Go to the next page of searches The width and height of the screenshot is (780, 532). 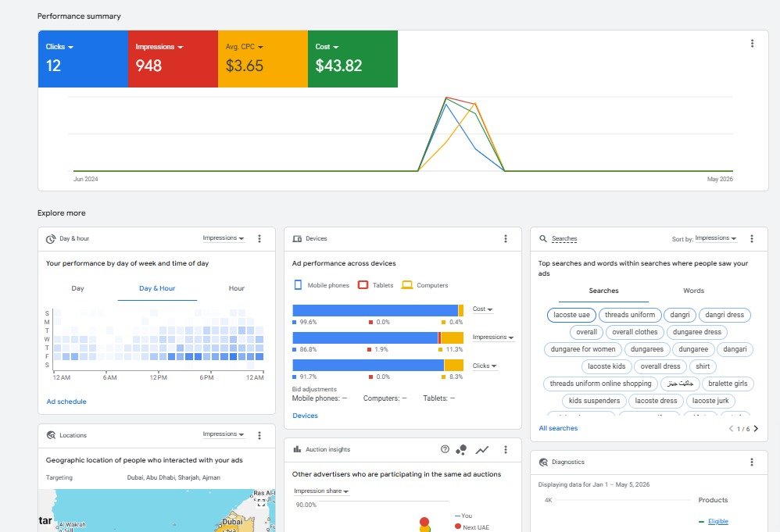[756, 428]
